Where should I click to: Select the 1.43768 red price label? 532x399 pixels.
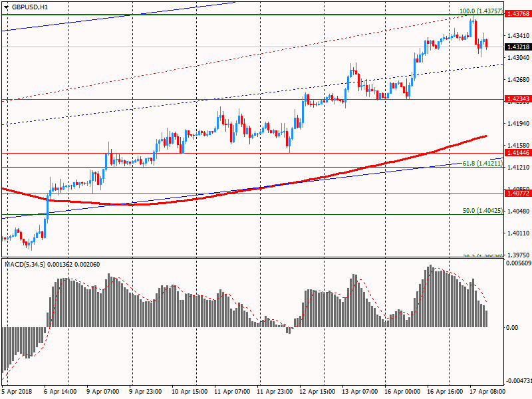pyautogui.click(x=518, y=14)
